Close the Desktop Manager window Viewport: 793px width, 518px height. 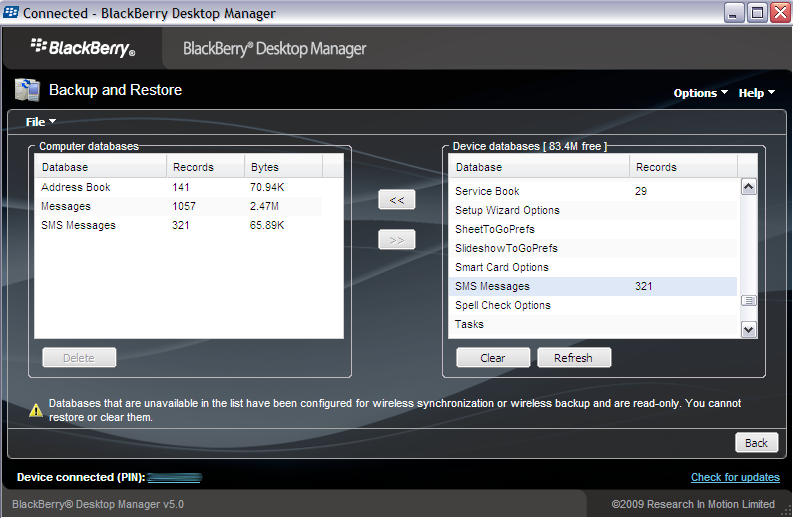point(780,13)
